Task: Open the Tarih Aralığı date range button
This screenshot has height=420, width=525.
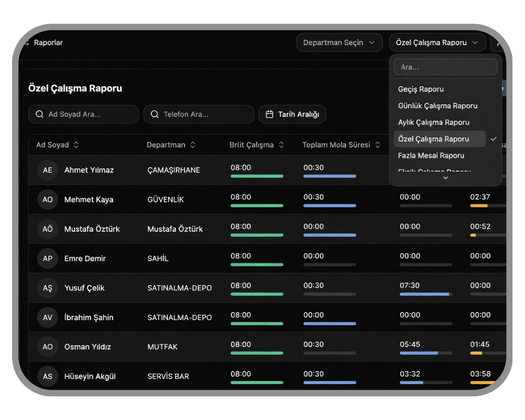Action: 292,114
